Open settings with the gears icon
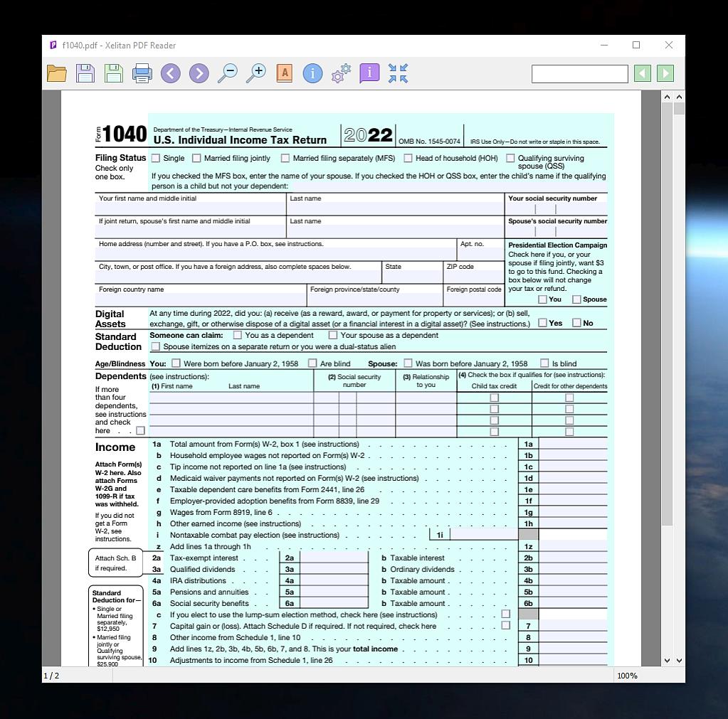 coord(342,73)
